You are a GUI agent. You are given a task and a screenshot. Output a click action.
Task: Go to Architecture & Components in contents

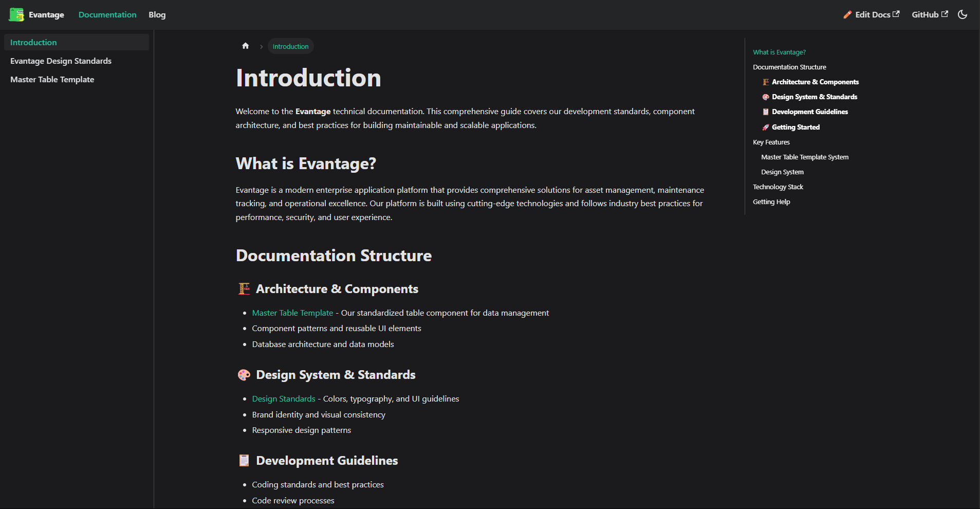pos(815,82)
